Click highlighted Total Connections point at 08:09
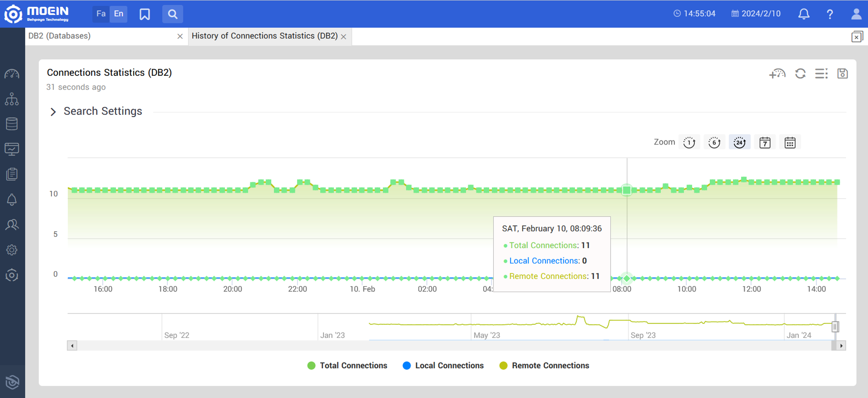The height and width of the screenshot is (398, 868). click(627, 190)
